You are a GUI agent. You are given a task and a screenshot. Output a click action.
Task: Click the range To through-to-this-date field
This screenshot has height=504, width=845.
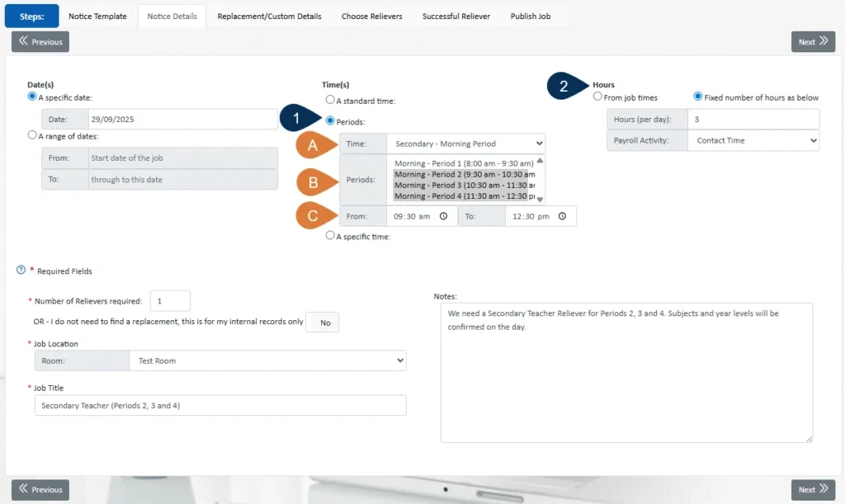click(183, 179)
